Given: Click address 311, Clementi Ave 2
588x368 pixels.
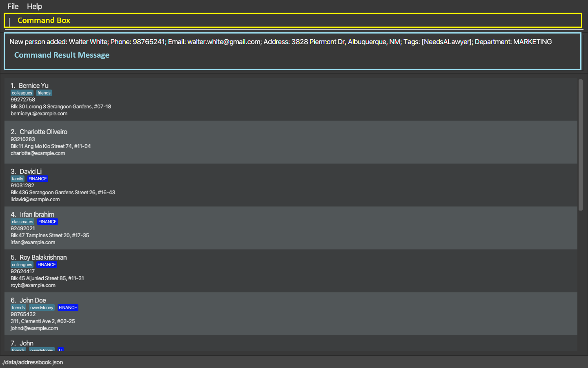Looking at the screenshot, I should tap(43, 321).
